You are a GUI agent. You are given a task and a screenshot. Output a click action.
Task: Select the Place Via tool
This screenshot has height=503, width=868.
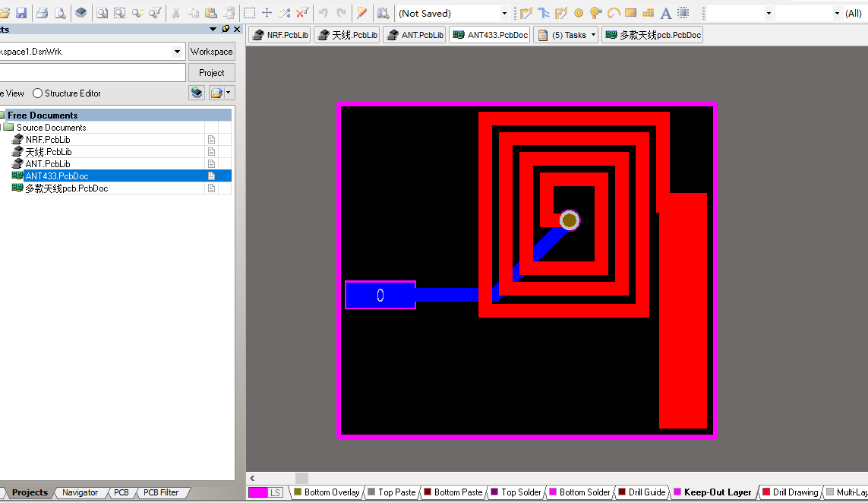(595, 13)
